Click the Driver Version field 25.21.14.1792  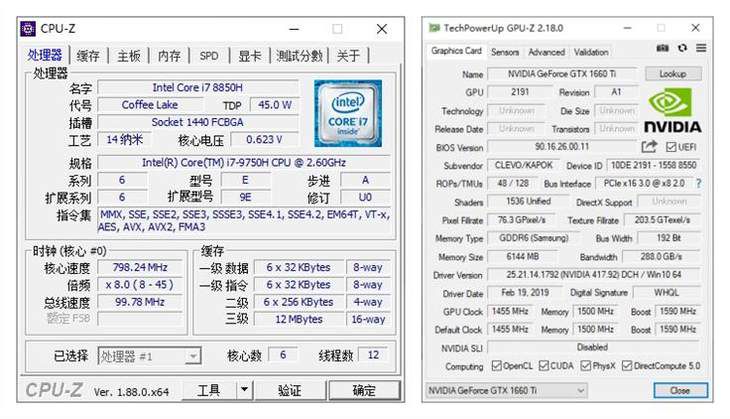594,275
